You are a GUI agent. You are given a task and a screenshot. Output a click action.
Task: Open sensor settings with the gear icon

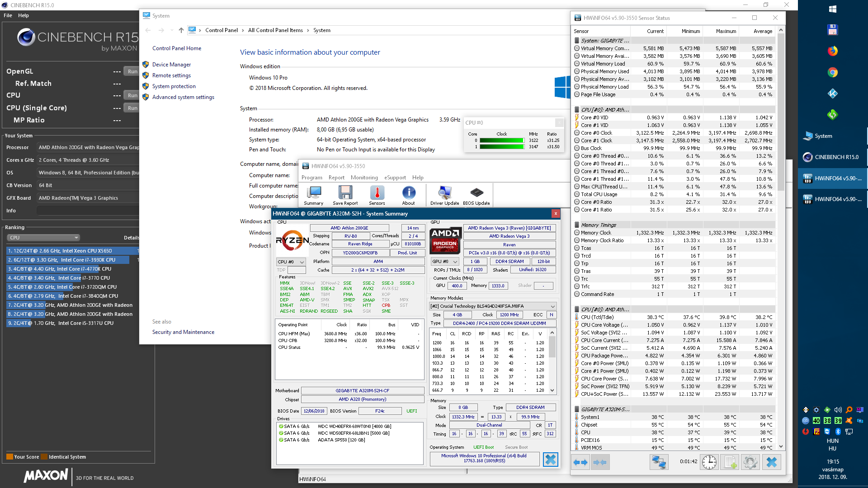coord(750,462)
